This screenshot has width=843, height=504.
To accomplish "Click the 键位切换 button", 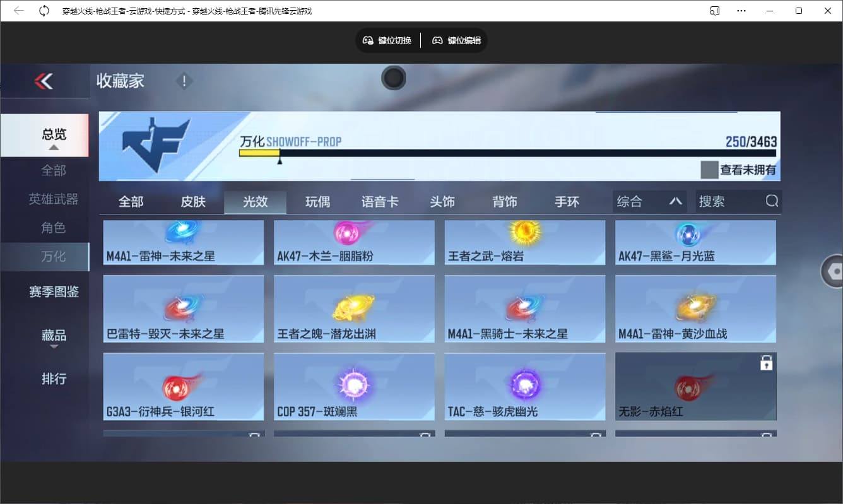I will 387,40.
